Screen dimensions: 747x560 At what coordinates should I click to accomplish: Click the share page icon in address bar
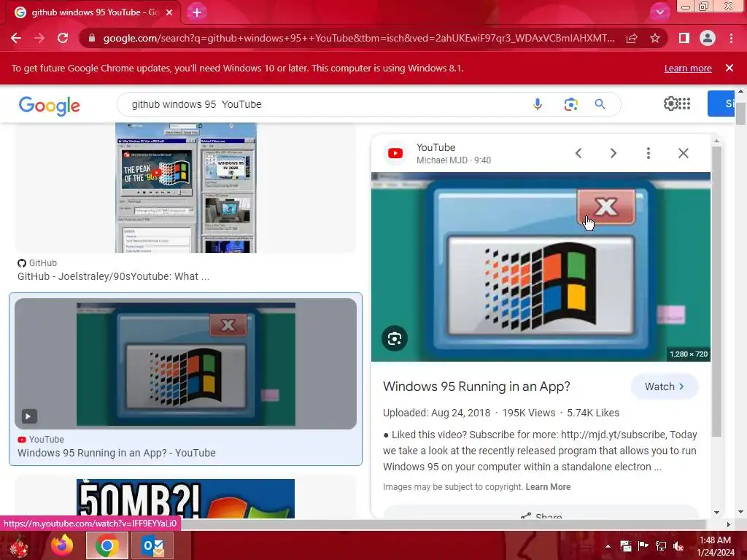click(x=632, y=38)
